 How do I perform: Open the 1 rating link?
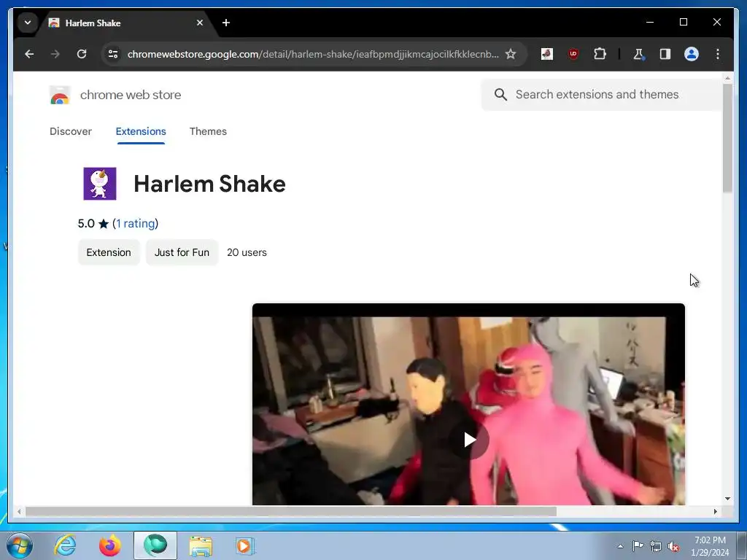point(136,224)
